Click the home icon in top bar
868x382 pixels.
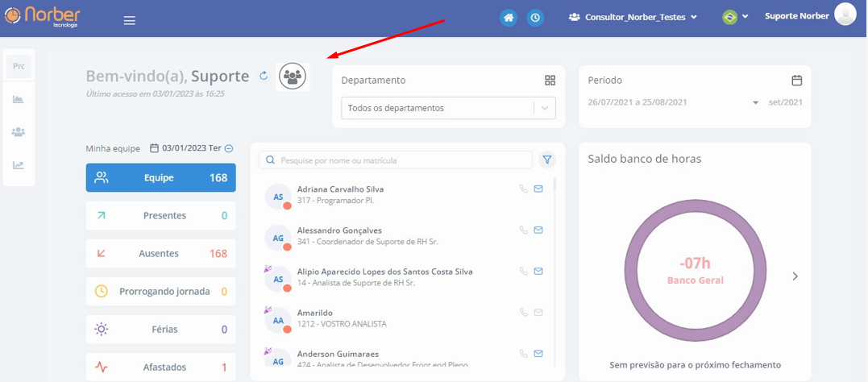click(x=508, y=17)
